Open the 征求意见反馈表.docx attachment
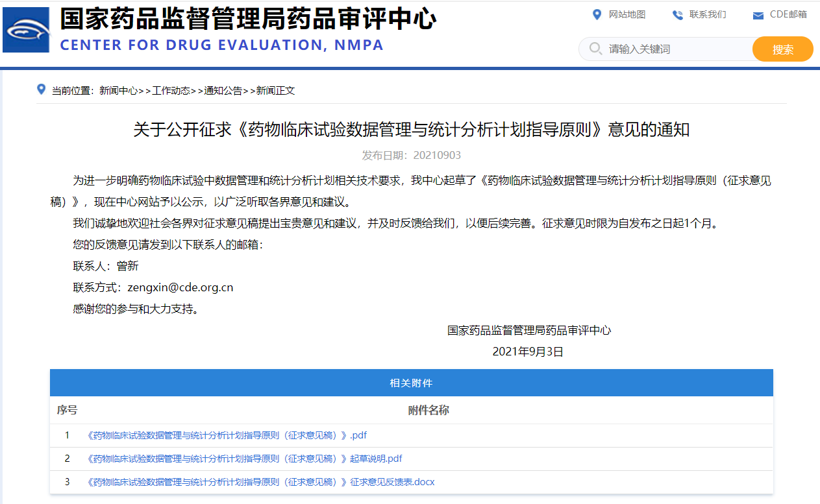820x504 pixels. pos(260,482)
